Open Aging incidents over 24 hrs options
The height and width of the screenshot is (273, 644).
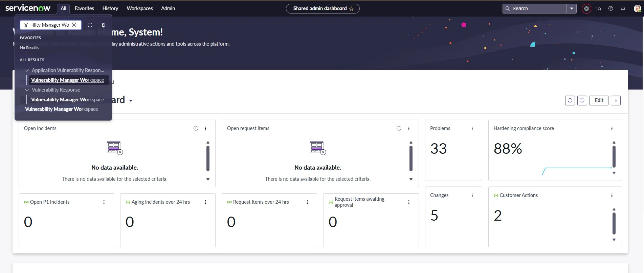click(x=205, y=202)
